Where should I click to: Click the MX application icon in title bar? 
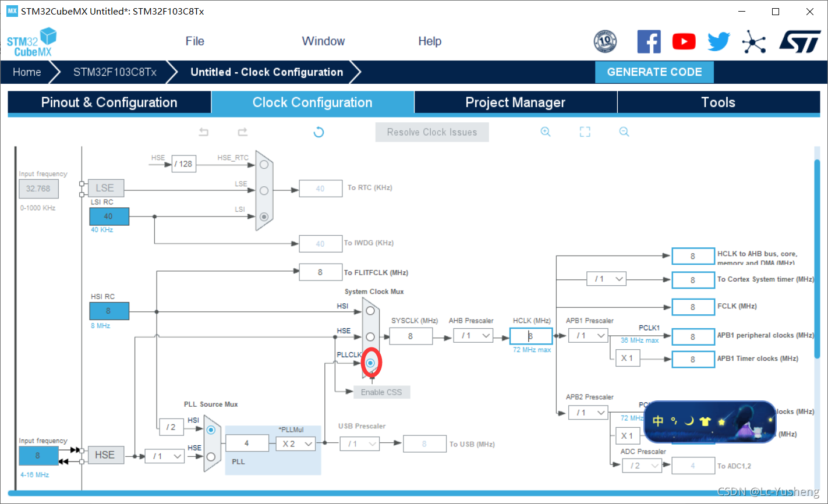pos(12,11)
